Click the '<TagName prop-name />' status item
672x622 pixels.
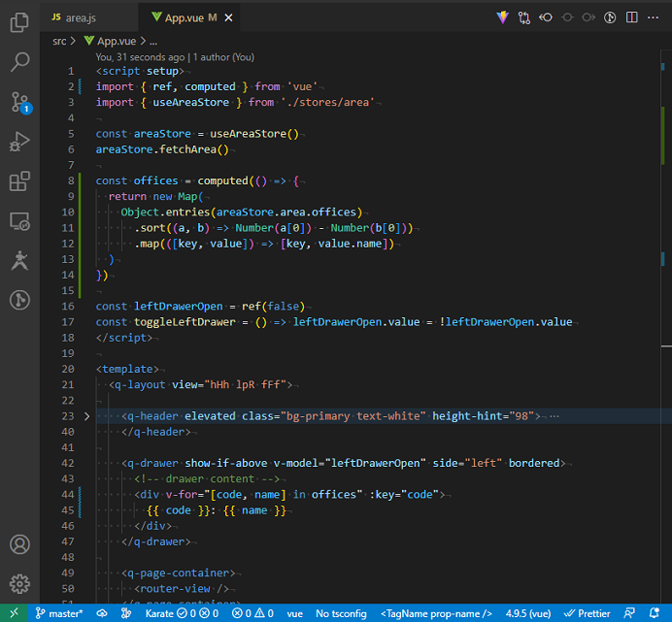coord(436,613)
